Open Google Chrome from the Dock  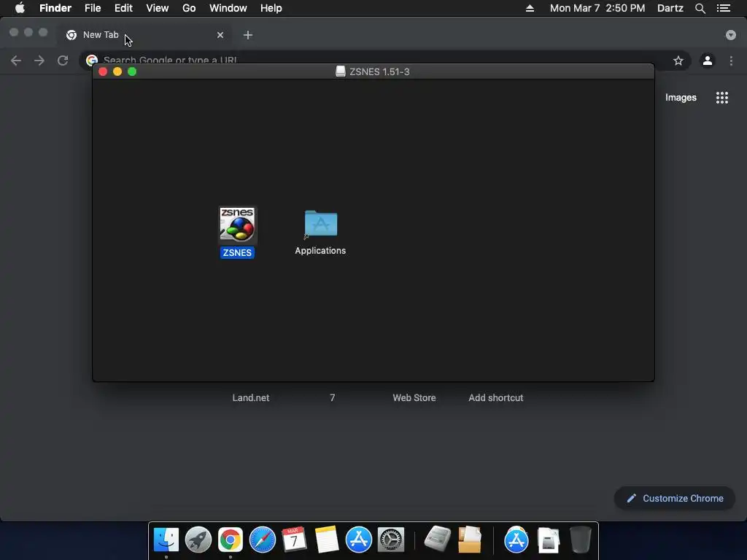point(231,540)
